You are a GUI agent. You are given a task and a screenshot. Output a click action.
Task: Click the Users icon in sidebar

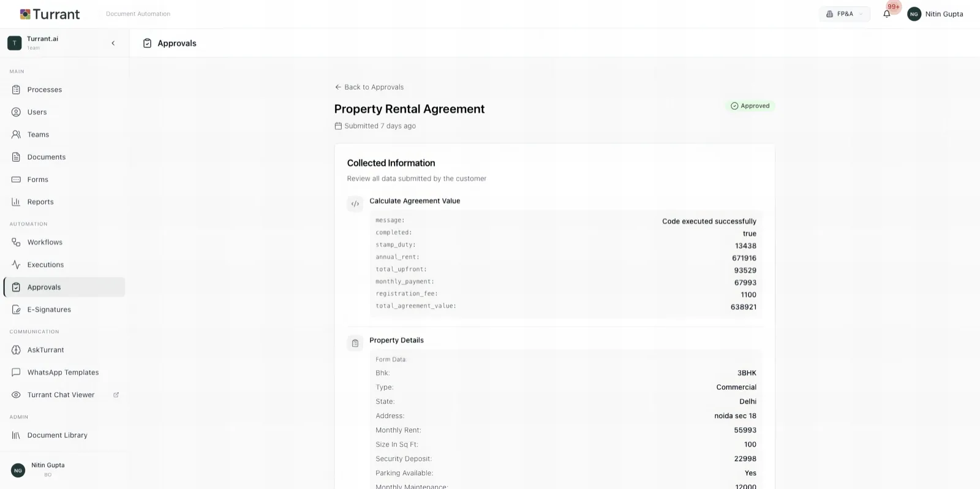point(17,112)
